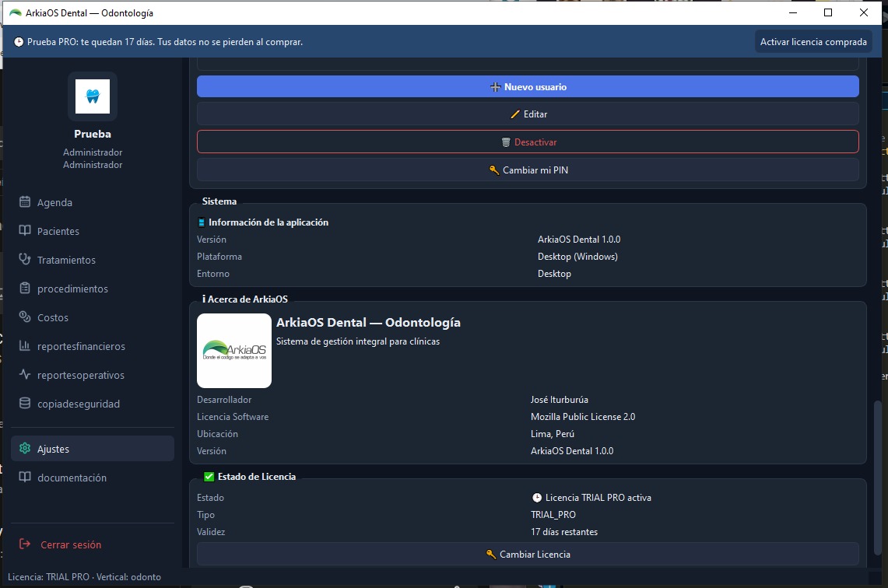Click the Tratamientos stethoscope icon
Image resolution: width=888 pixels, height=588 pixels.
pyautogui.click(x=25, y=259)
